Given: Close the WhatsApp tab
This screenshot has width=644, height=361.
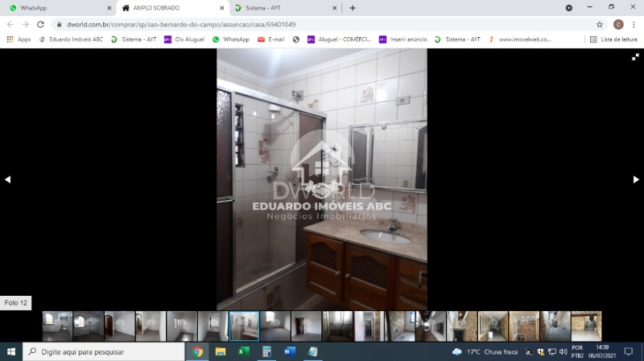Looking at the screenshot, I should (x=109, y=8).
